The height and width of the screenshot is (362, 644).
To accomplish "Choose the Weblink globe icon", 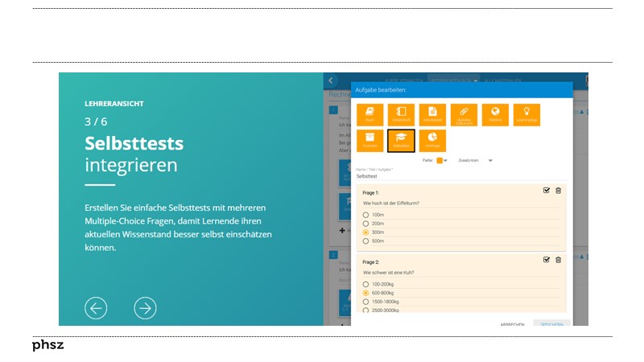I will pyautogui.click(x=495, y=114).
